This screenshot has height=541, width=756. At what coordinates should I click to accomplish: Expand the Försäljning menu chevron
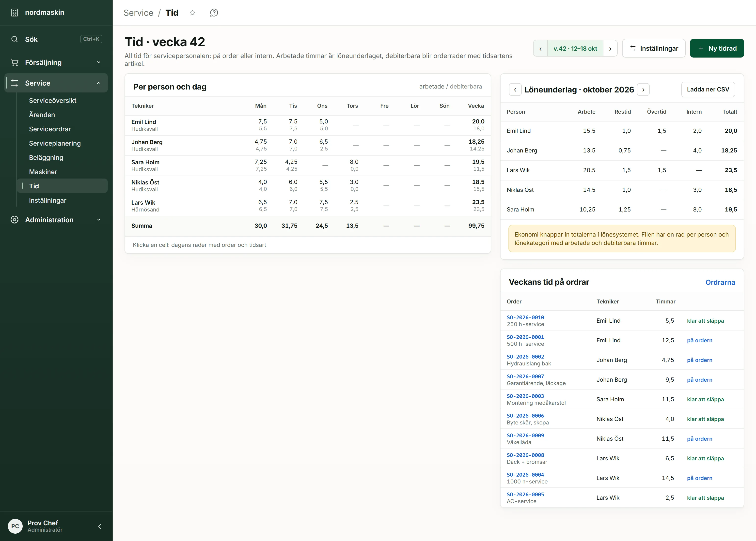pyautogui.click(x=99, y=62)
